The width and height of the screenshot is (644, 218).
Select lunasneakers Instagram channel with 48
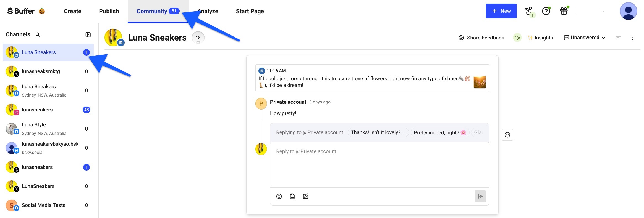coord(48,110)
